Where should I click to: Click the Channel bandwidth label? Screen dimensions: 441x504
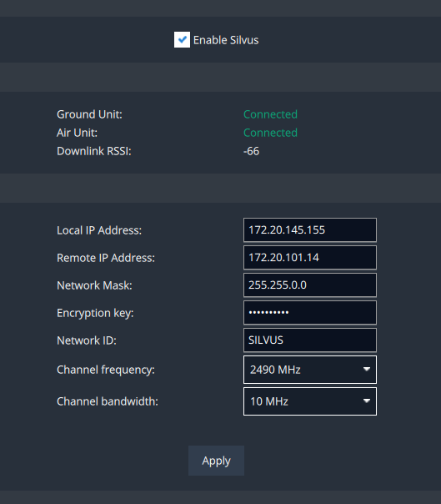click(108, 401)
